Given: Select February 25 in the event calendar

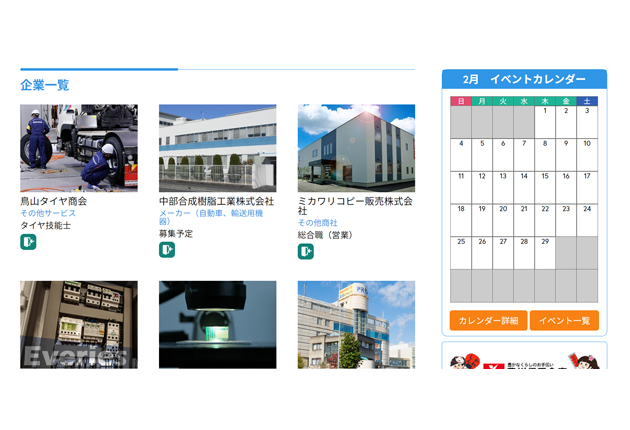Looking at the screenshot, I should (461, 253).
